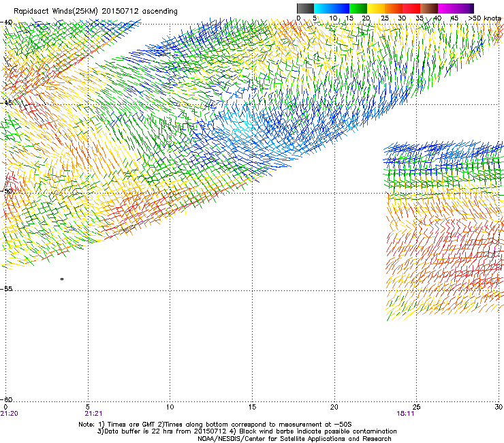504x443 pixels.
Task: Click the note line '3)Data buffer is 22 hrs'
Action: 247,431
